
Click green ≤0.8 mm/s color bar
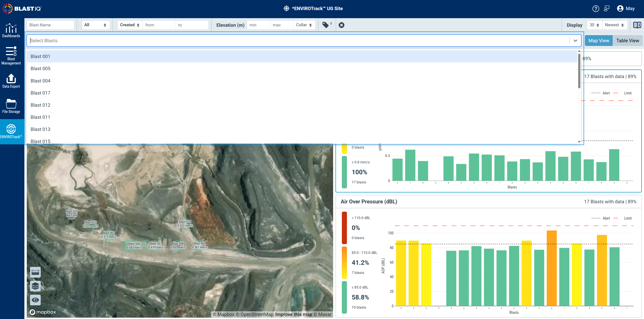coord(344,172)
